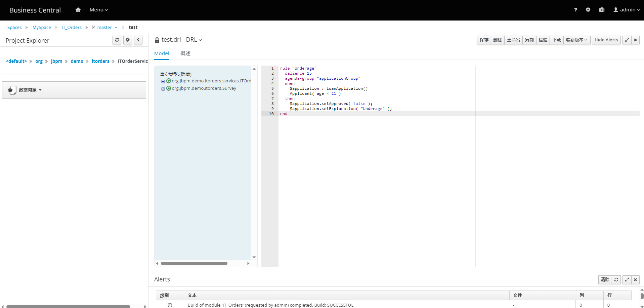Click the lock icon next to test.drl
This screenshot has width=644, height=308.
pos(157,40)
